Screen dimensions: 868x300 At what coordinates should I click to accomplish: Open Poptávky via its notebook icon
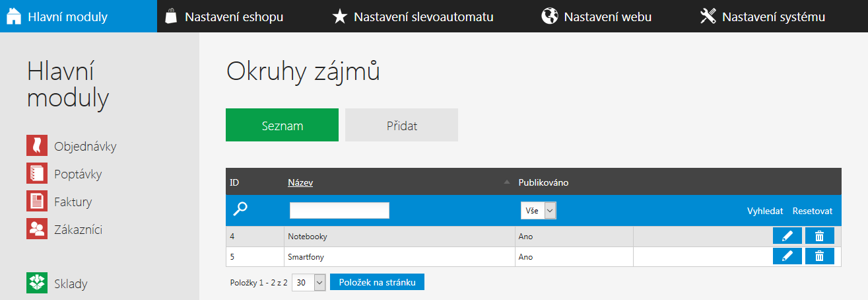[36, 174]
